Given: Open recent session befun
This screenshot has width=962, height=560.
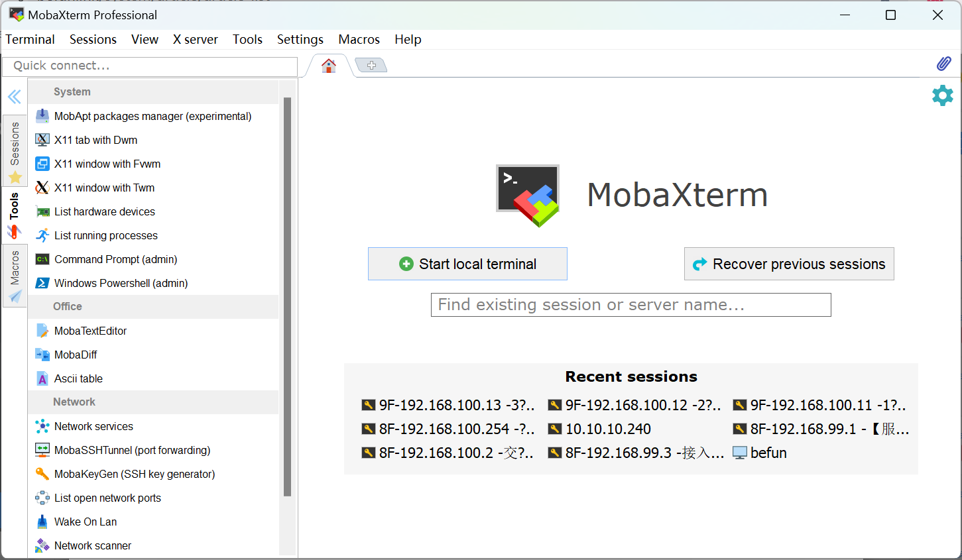Looking at the screenshot, I should point(760,453).
